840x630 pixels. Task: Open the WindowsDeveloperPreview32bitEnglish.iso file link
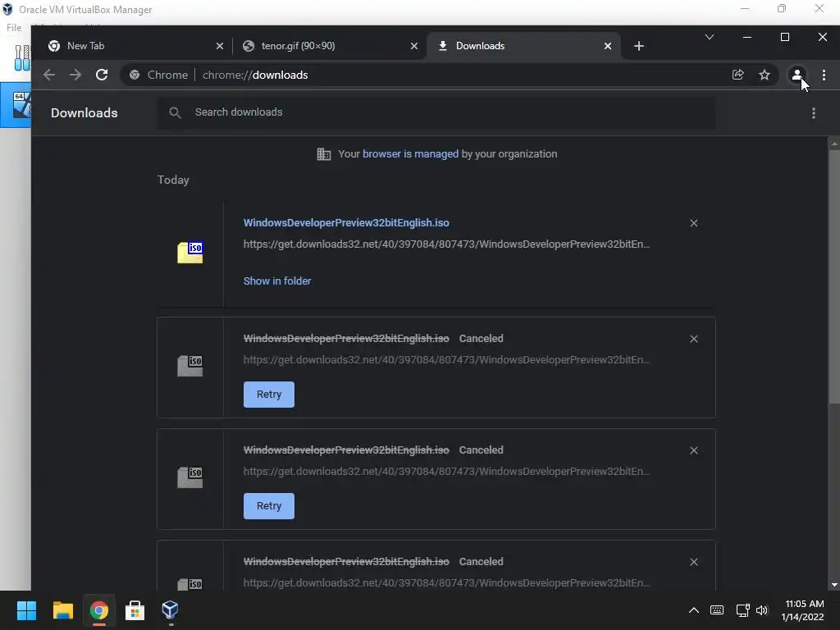click(x=346, y=223)
